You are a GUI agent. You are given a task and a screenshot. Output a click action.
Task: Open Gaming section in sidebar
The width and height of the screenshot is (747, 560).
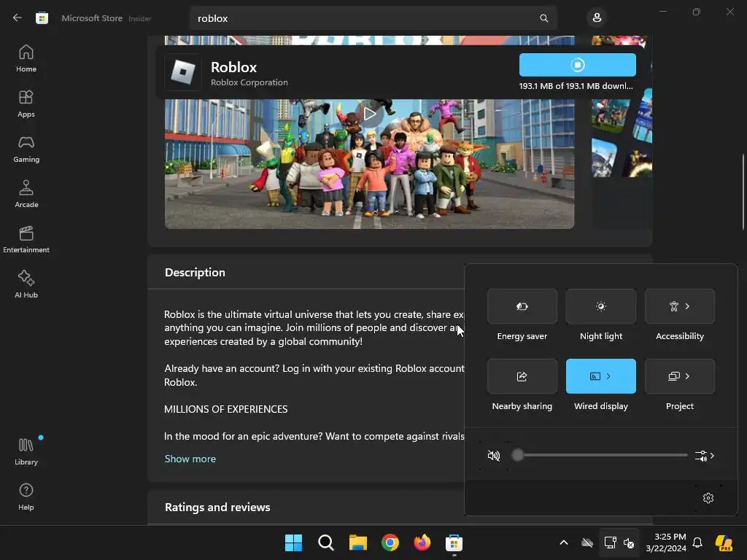pos(26,149)
